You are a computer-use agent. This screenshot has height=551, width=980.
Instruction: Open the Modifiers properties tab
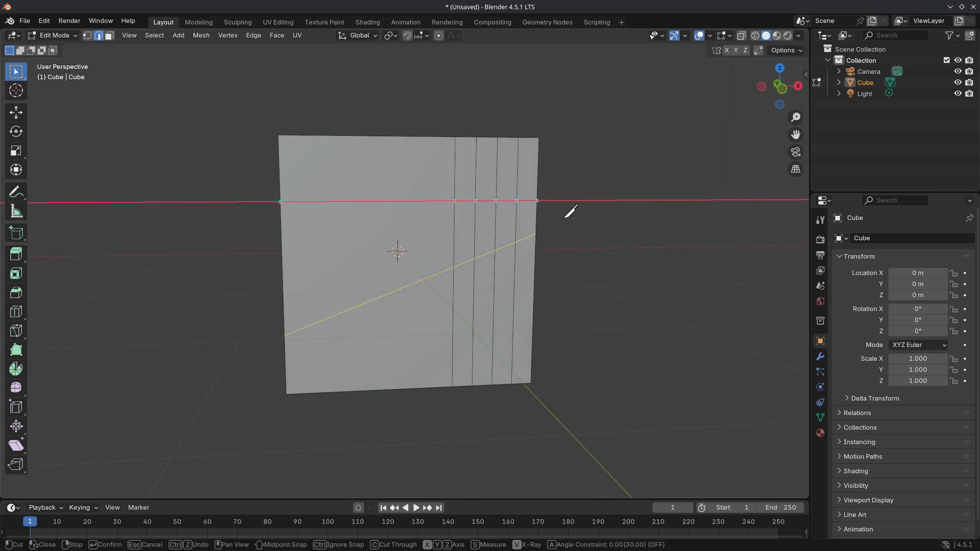click(x=820, y=356)
